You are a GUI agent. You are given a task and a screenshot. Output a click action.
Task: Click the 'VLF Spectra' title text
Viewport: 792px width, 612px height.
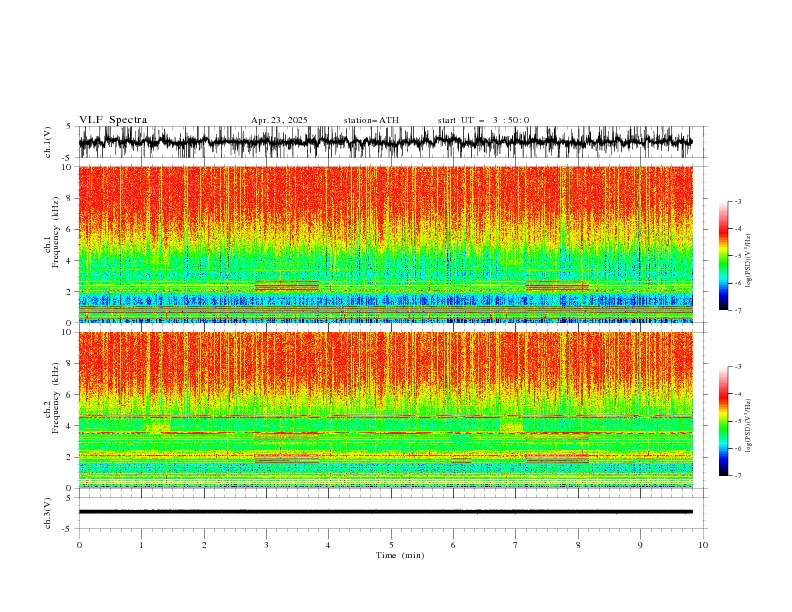113,120
